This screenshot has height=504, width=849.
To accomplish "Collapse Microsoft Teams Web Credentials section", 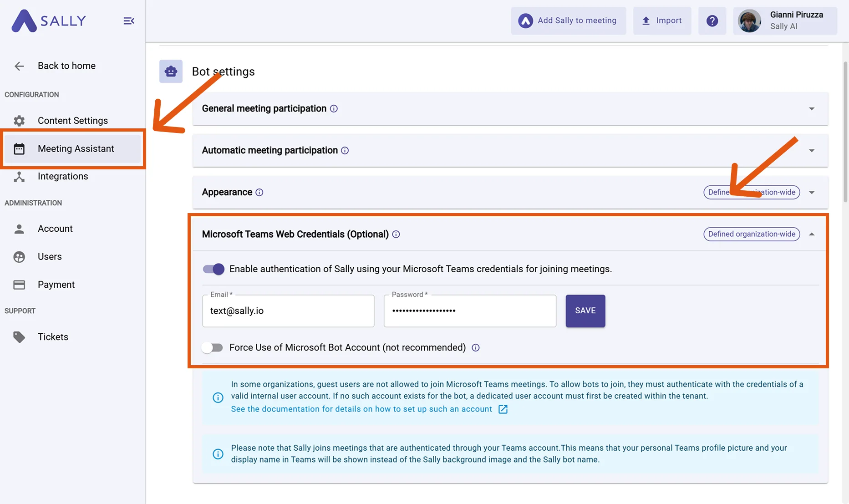I will [812, 234].
